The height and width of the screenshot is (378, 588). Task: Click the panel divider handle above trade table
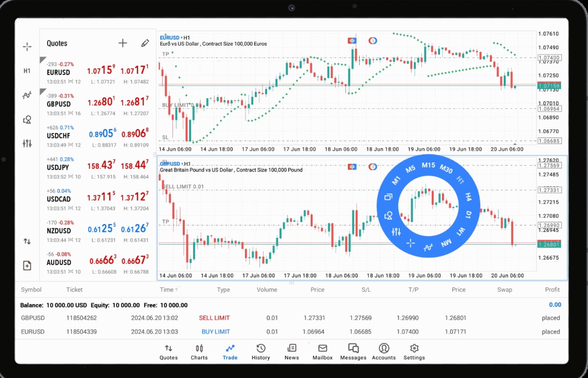tap(291, 283)
